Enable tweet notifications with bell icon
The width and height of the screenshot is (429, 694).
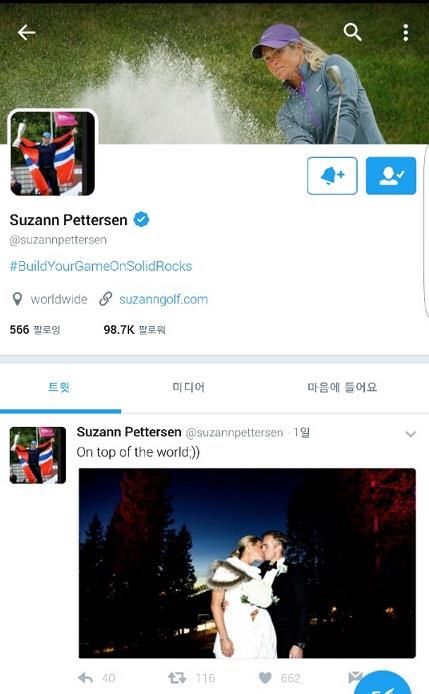point(332,176)
